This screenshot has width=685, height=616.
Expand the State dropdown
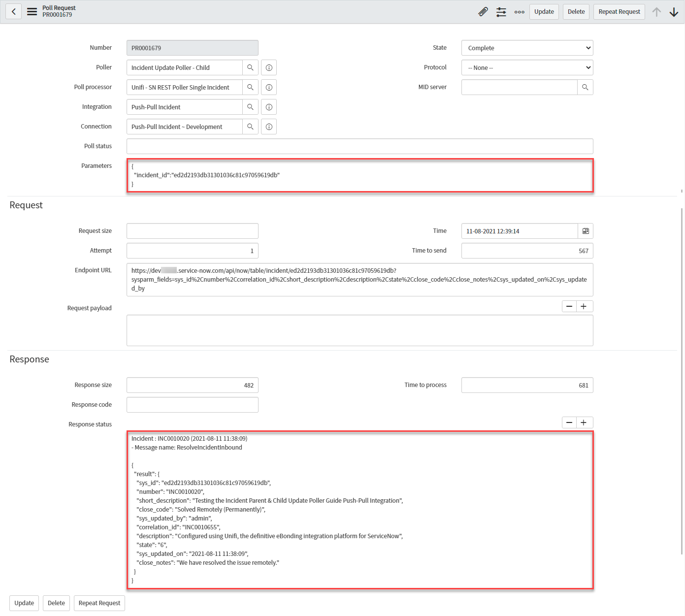pos(527,48)
